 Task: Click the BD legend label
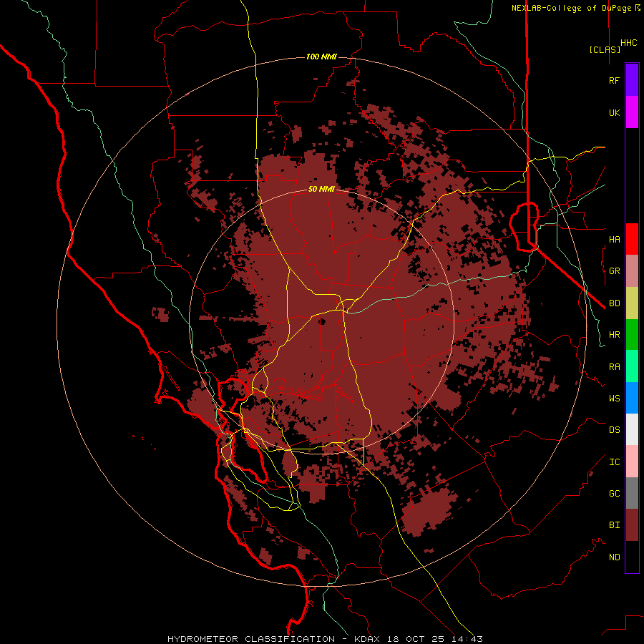(x=614, y=303)
